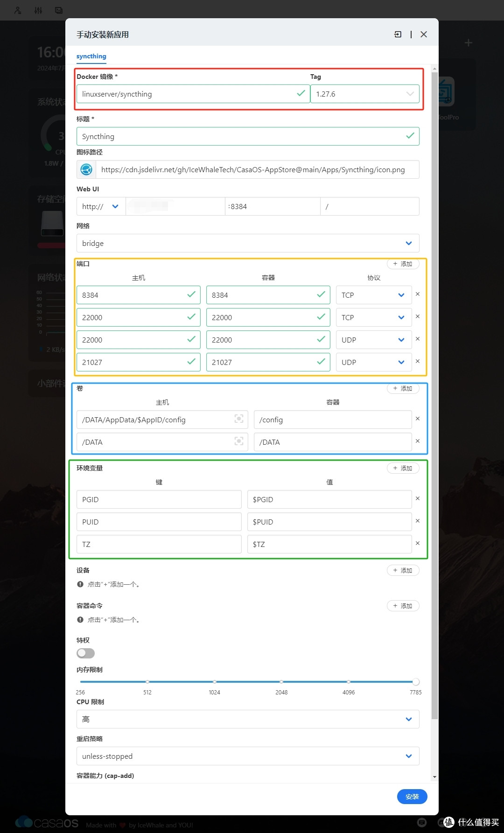Open the http:// protocol dropdown
This screenshot has width=504, height=833.
coord(101,206)
